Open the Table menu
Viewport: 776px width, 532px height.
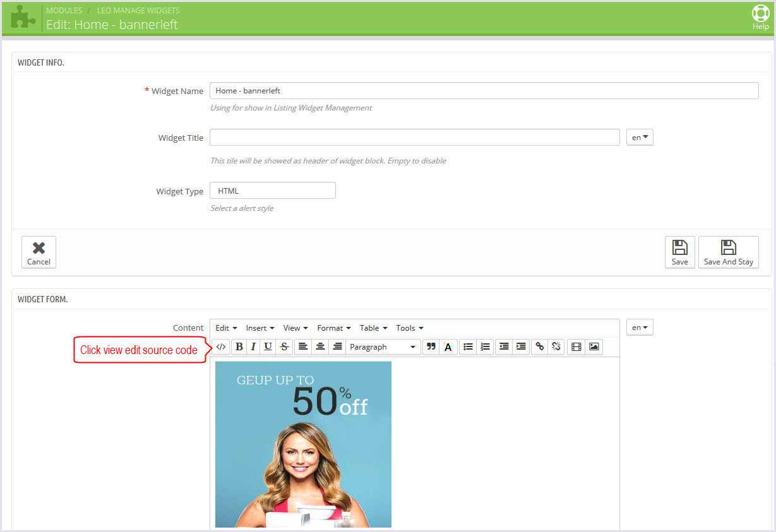[x=374, y=328]
